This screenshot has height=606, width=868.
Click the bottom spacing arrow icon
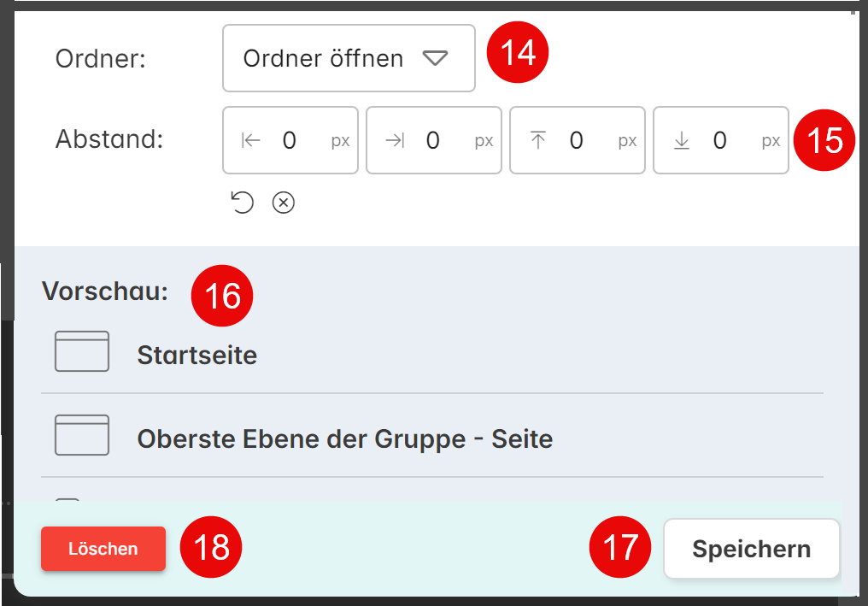(682, 141)
